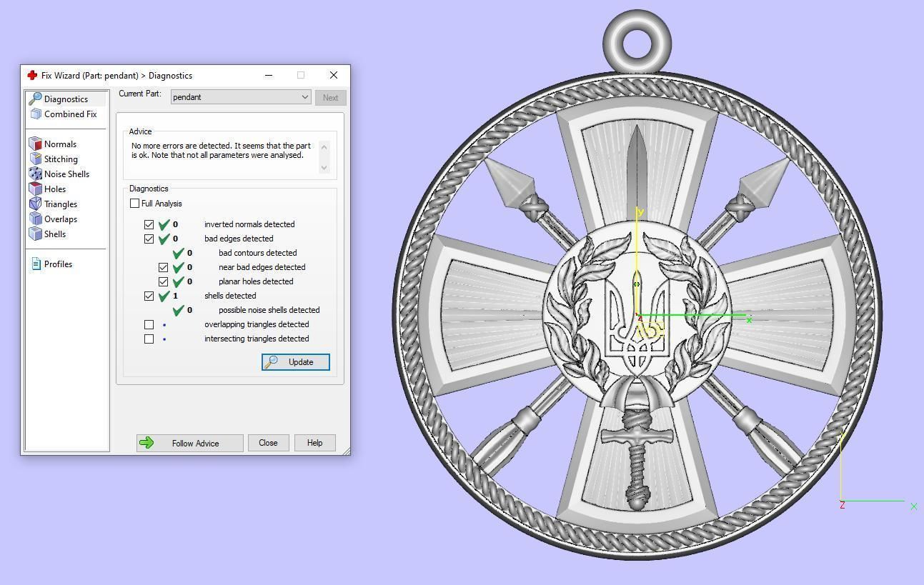Image resolution: width=924 pixels, height=585 pixels.
Task: Click the magnifier icon on Update button
Action: (271, 362)
